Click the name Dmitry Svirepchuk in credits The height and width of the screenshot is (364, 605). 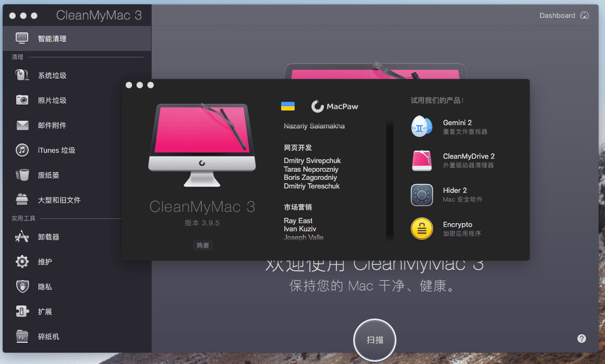tap(312, 160)
